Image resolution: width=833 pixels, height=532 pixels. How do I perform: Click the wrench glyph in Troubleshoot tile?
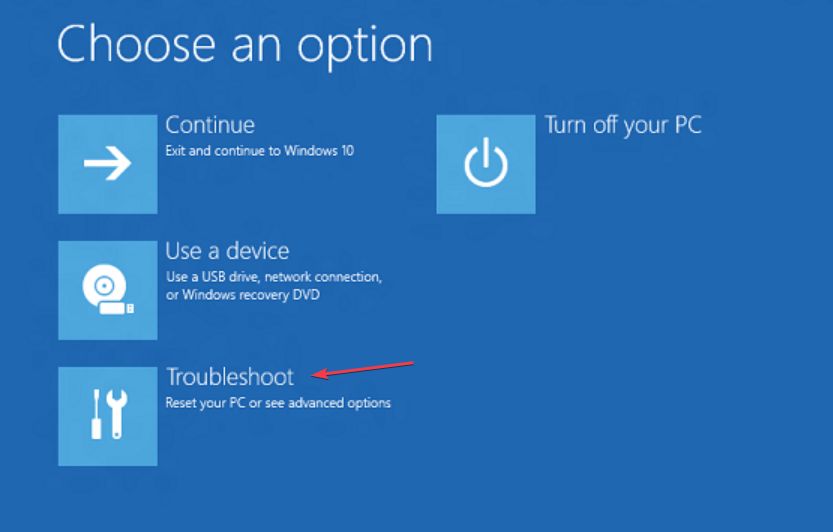point(117,414)
